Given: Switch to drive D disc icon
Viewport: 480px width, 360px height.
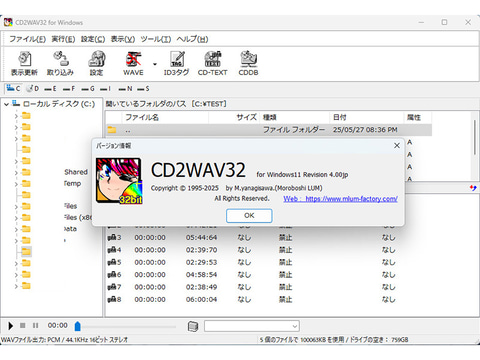Looking at the screenshot, I should [x=33, y=89].
